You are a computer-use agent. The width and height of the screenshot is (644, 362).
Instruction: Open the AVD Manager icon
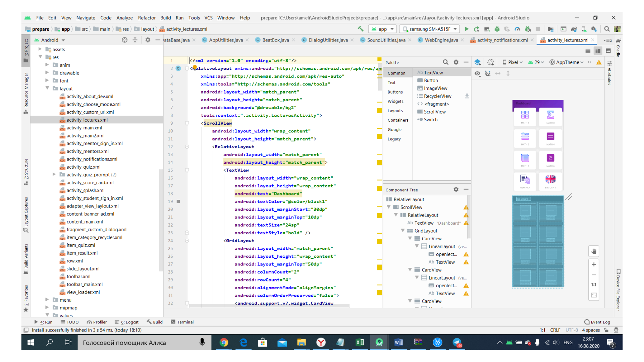click(584, 29)
